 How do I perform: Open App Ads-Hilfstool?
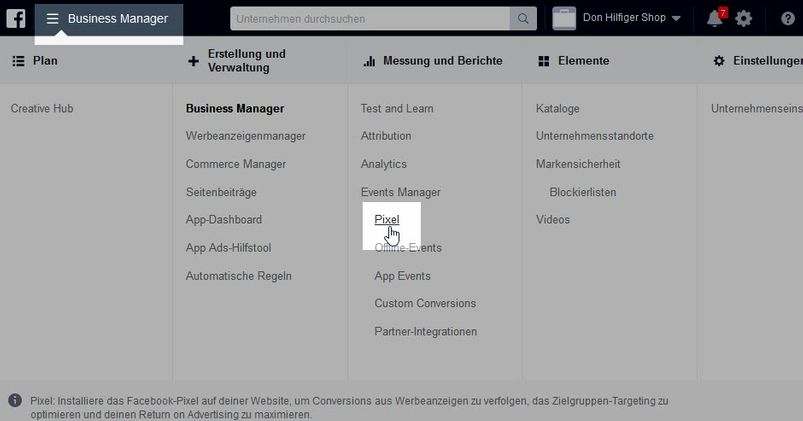(228, 248)
